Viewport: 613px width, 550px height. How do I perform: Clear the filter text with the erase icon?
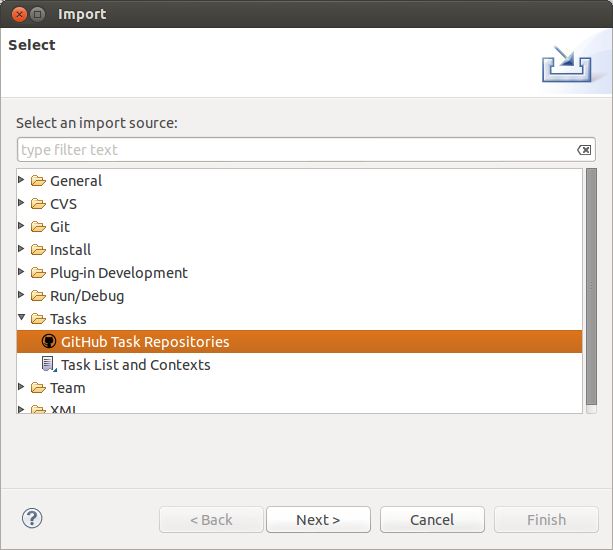coord(584,150)
